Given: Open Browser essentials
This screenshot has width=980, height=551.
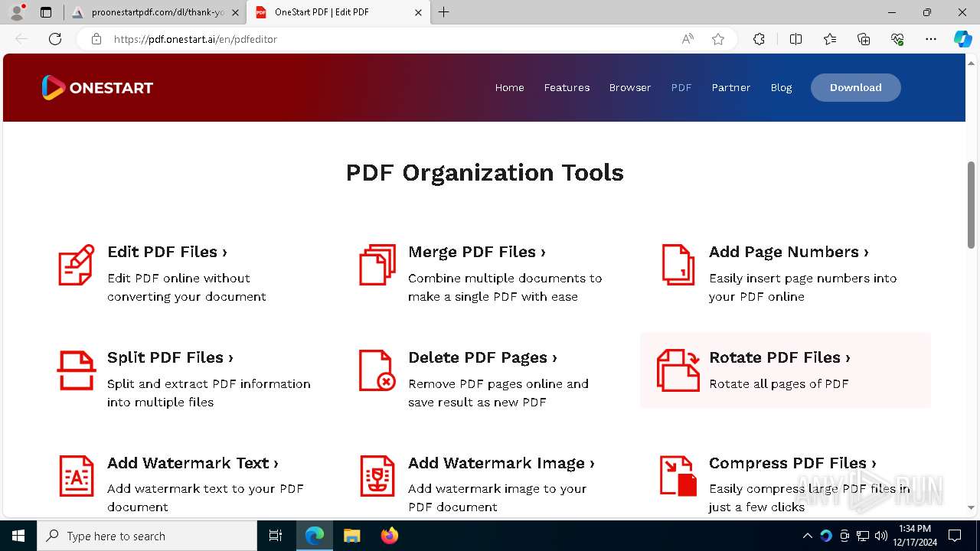Looking at the screenshot, I should pos(897,39).
